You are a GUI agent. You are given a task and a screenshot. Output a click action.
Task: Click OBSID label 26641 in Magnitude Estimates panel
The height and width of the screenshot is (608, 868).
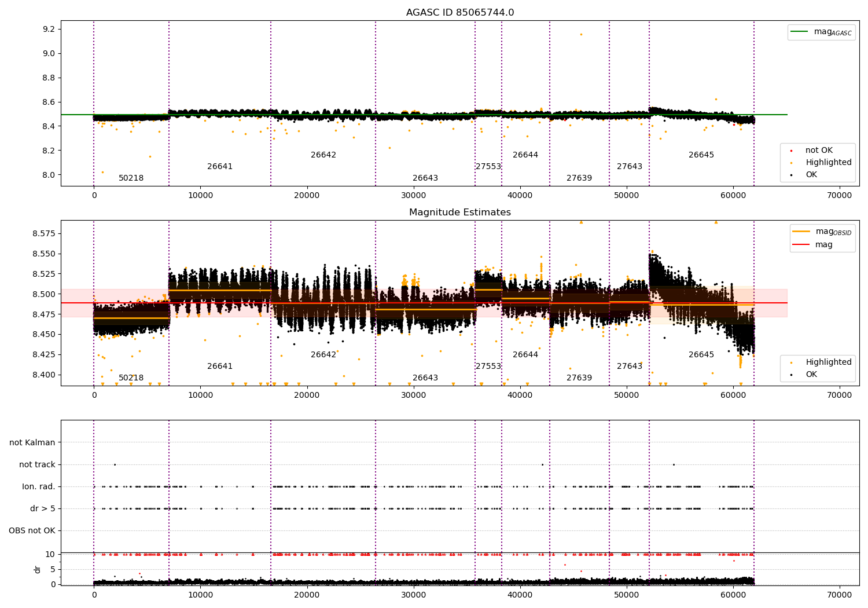pos(220,367)
